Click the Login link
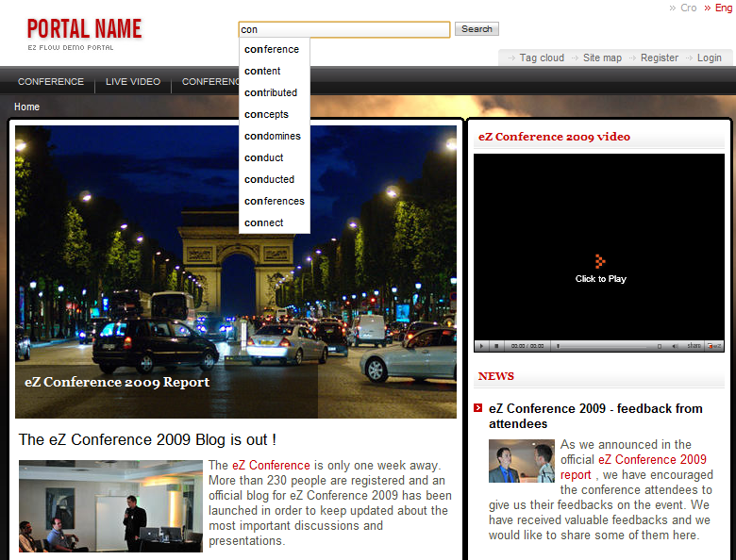 click(709, 58)
